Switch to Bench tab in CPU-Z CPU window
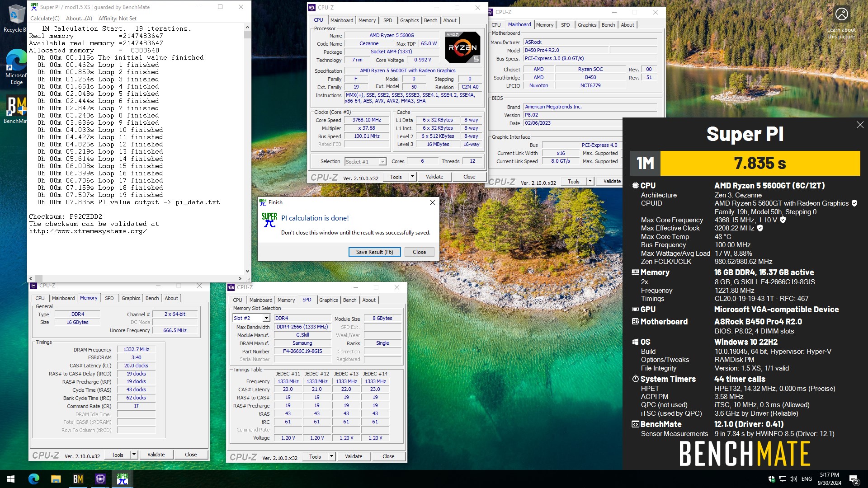868x488 pixels. (x=430, y=20)
